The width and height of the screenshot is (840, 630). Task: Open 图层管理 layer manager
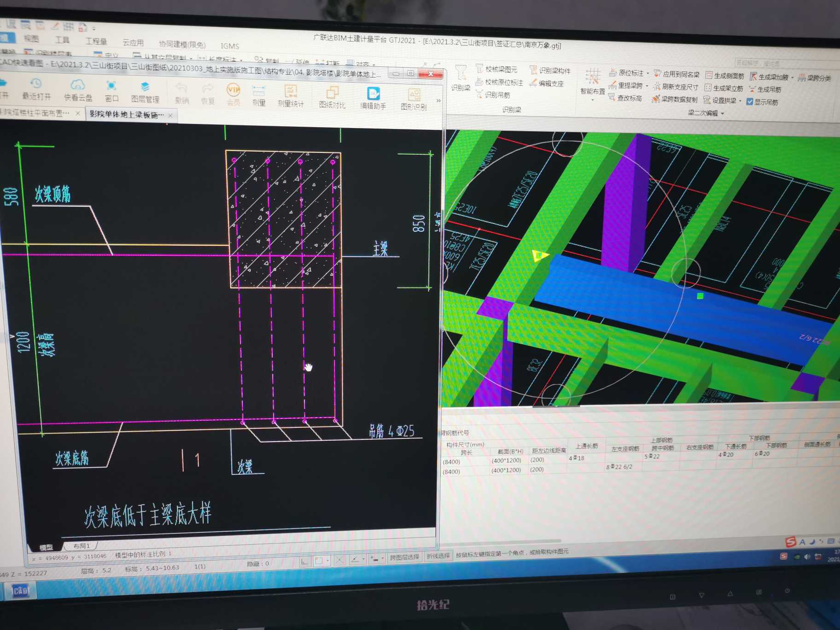(x=145, y=93)
